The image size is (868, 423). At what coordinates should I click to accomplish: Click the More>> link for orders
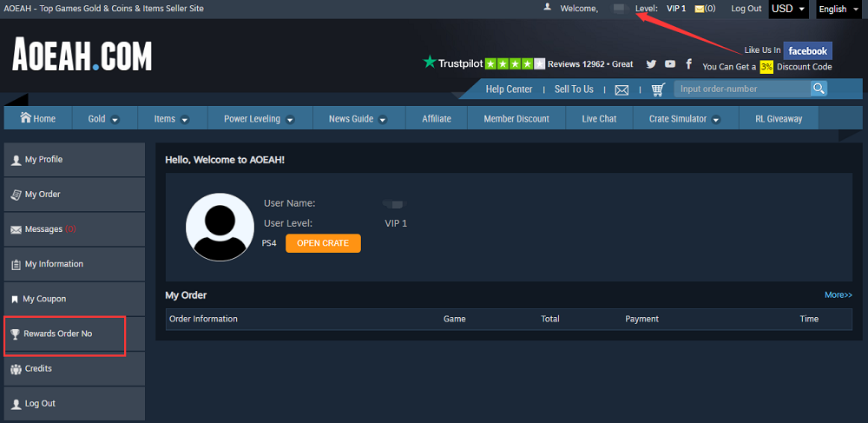(x=838, y=295)
